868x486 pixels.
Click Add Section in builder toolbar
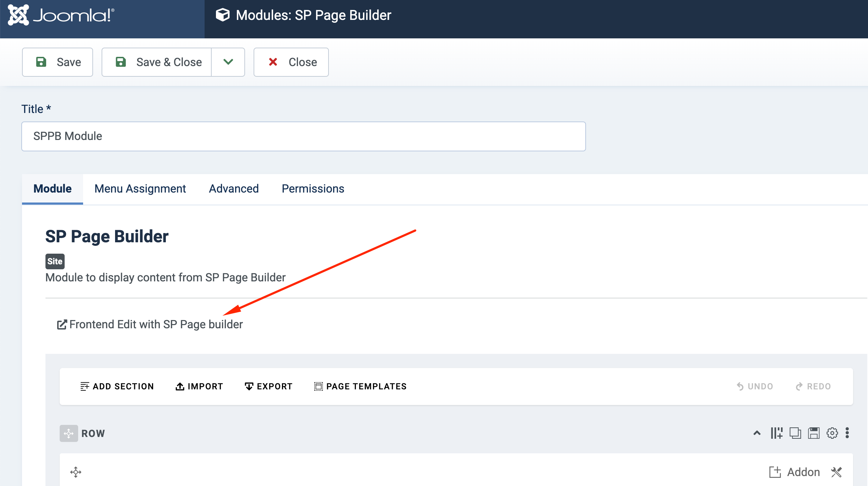(x=117, y=387)
